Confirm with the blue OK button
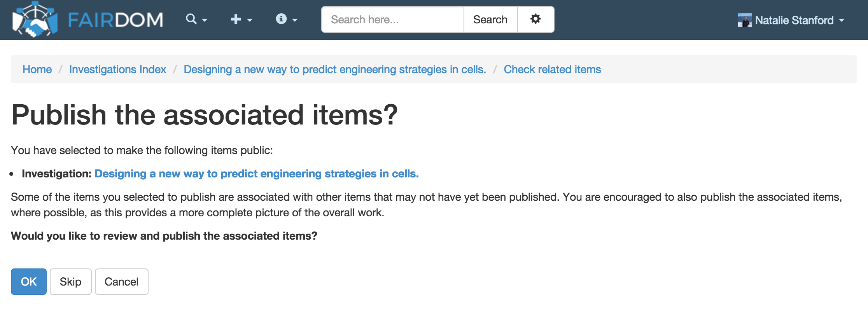This screenshot has height=312, width=868. pos(29,282)
